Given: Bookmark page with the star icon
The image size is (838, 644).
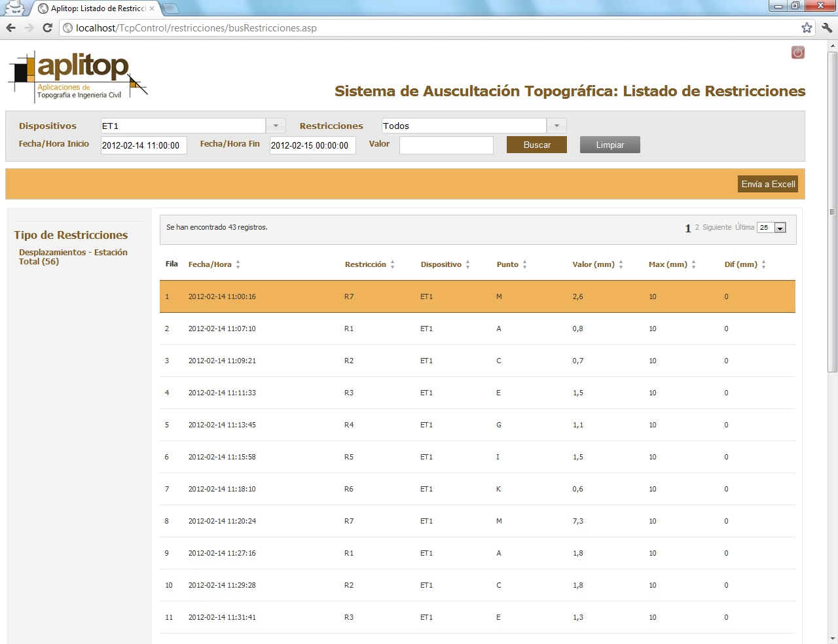Looking at the screenshot, I should coord(807,27).
